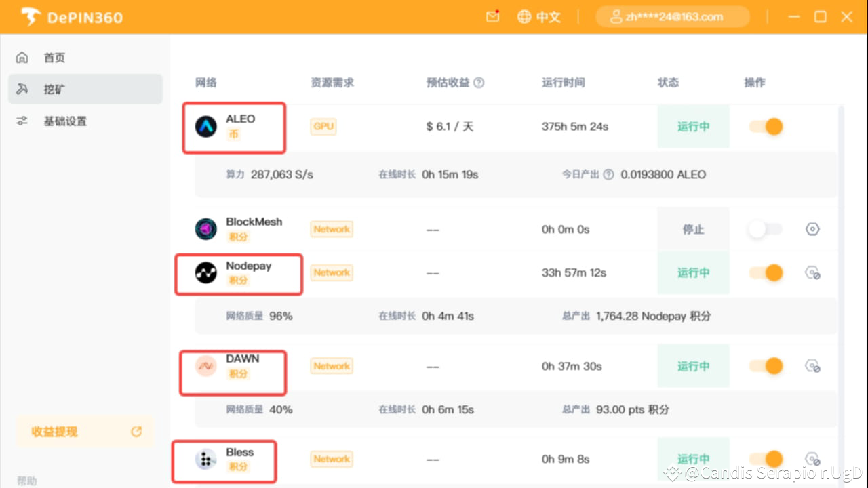Open Nodepay proxy configuration icon
Screen dimensions: 868x488
tap(812, 272)
